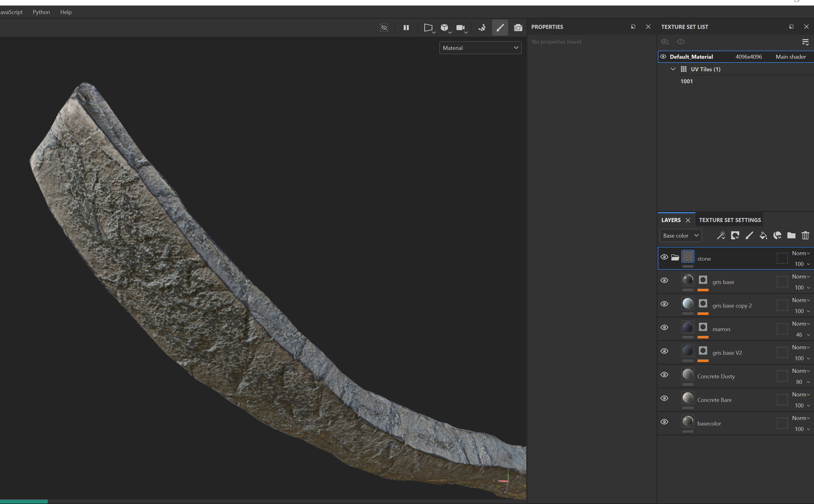814x504 pixels.
Task: Click the solo-hide-all eye icon in Texture Set List
Action: coord(665,42)
